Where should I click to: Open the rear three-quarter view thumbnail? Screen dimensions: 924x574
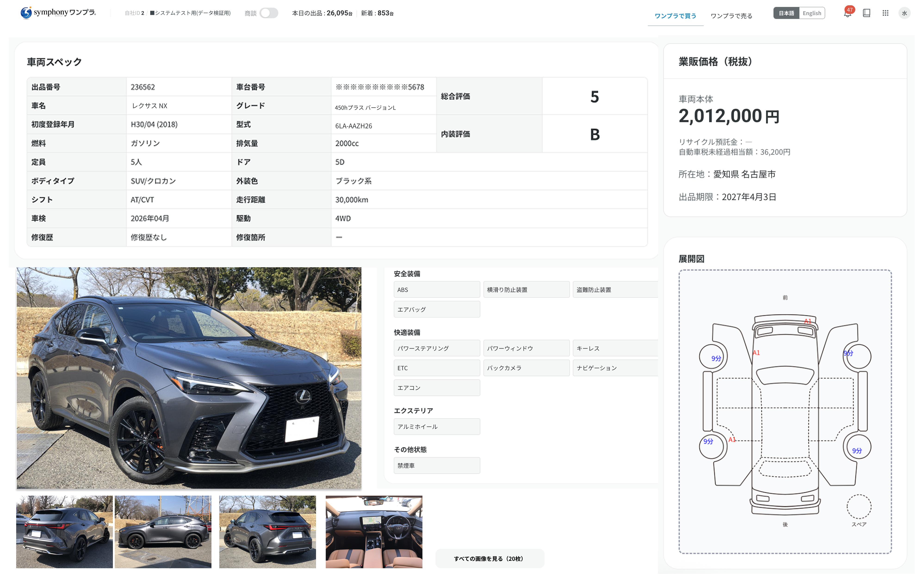(267, 531)
